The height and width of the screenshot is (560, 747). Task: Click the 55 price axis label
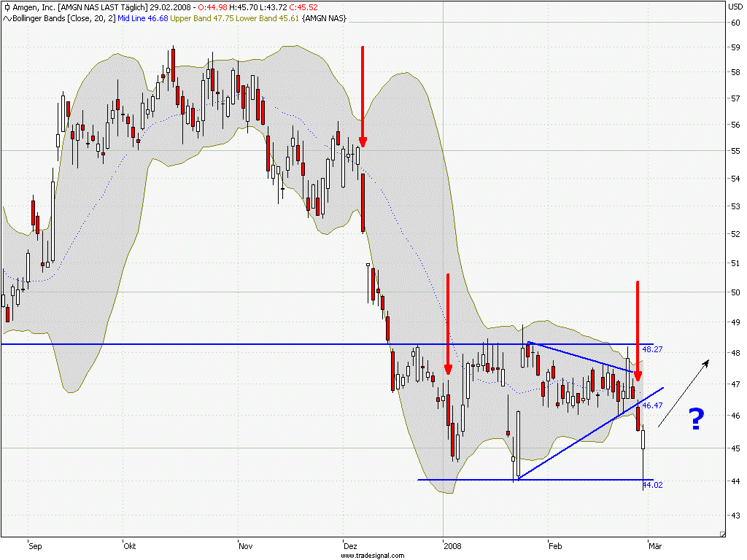click(x=735, y=151)
